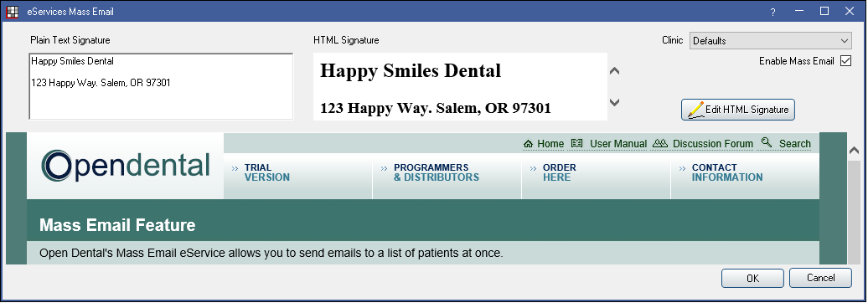Open the Order Here menu item
This screenshot has width=868, height=308.
pos(559,172)
